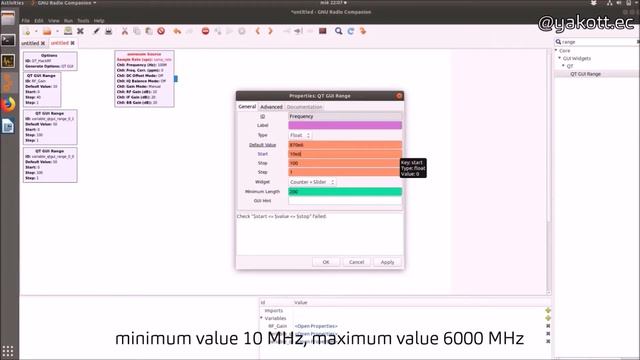Paste the copied block

(x=149, y=31)
